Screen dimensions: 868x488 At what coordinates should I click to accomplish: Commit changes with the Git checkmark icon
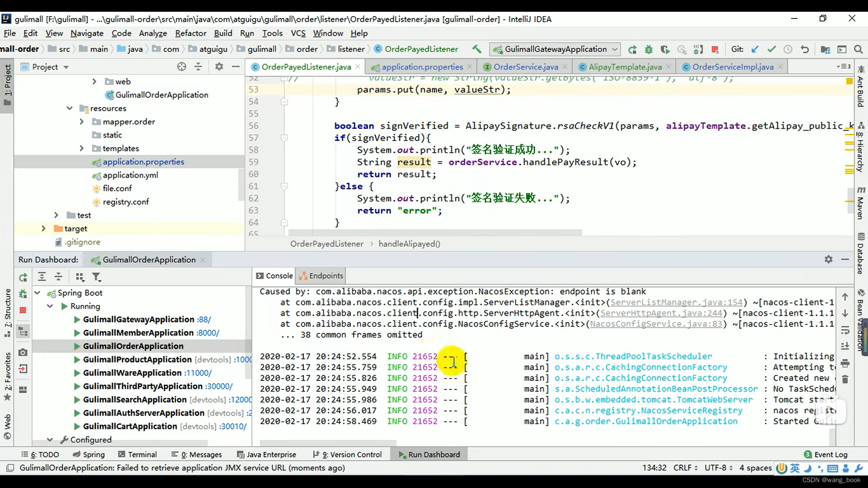pos(771,49)
